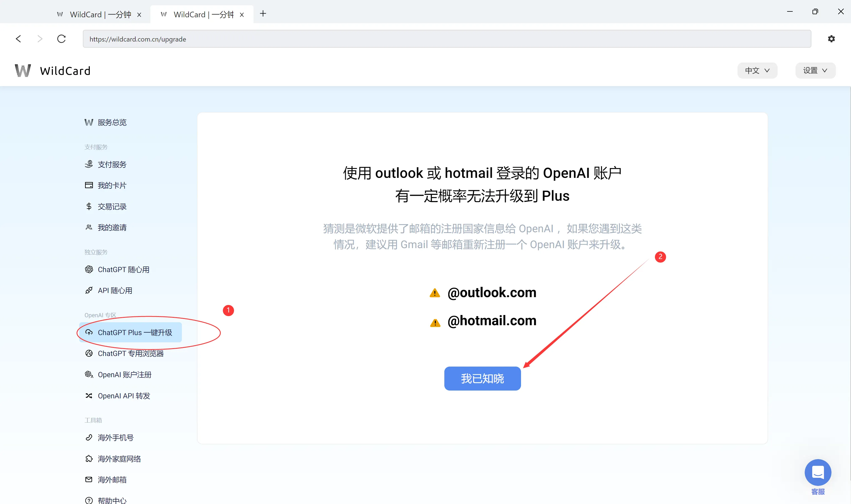Image resolution: width=851 pixels, height=504 pixels.
Task: Click the question icon beside 帮助中心
Action: (x=89, y=501)
